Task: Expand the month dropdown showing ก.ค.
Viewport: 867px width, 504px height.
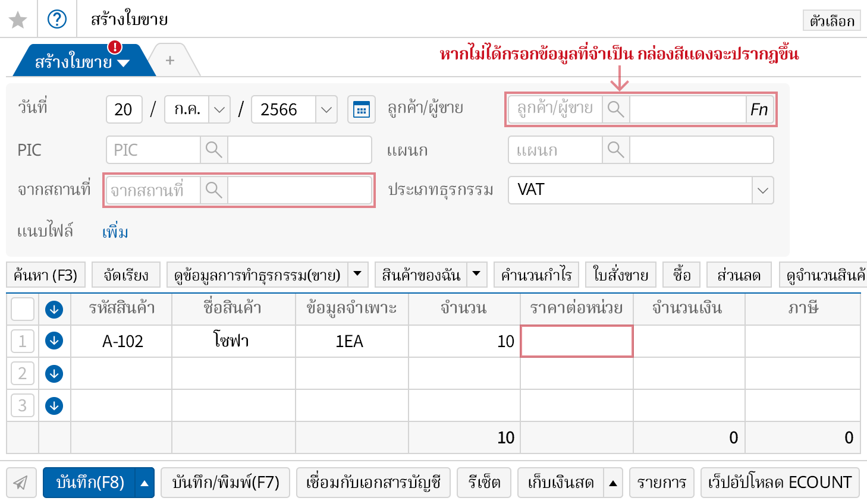Action: [219, 109]
